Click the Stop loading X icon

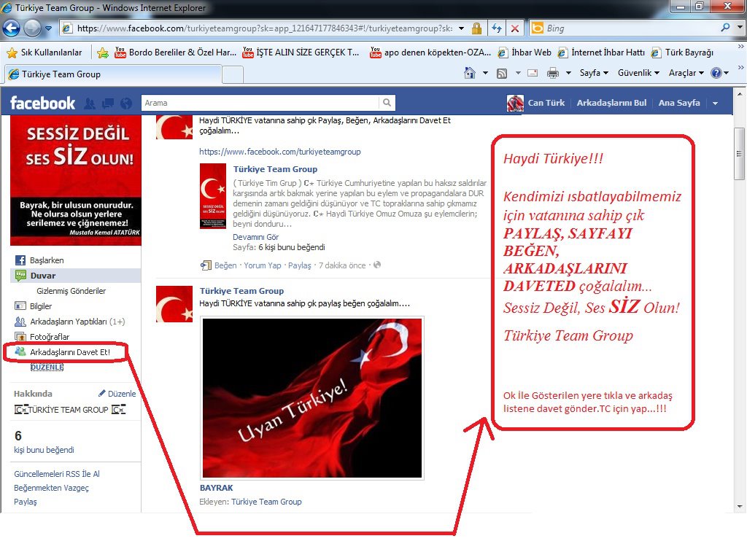pyautogui.click(x=515, y=28)
